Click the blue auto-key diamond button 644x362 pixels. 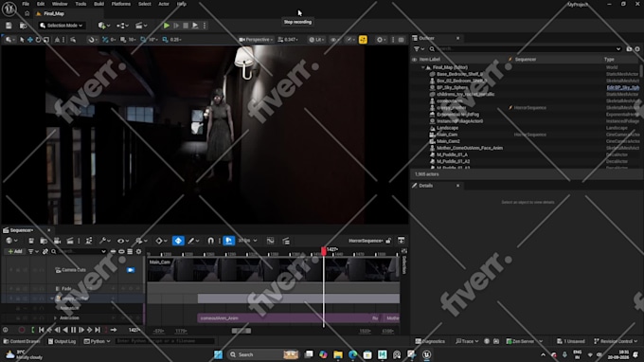178,241
